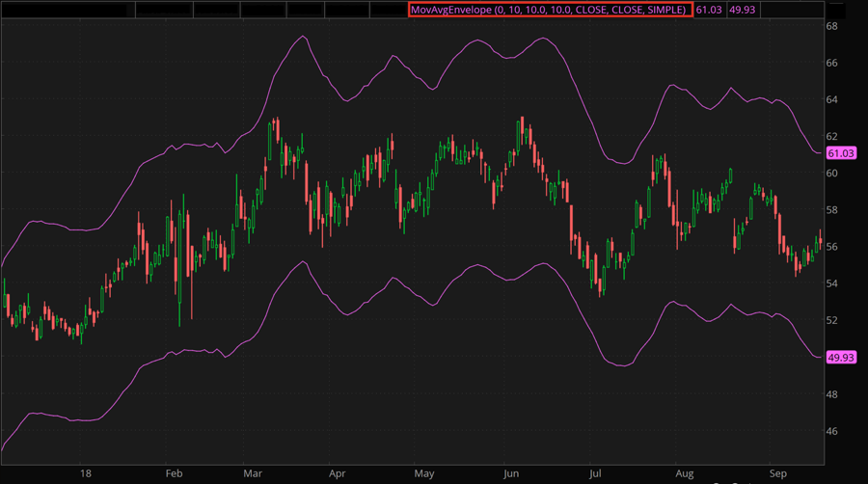The width and height of the screenshot is (868, 484).
Task: Click the Apr label on time axis
Action: (338, 474)
